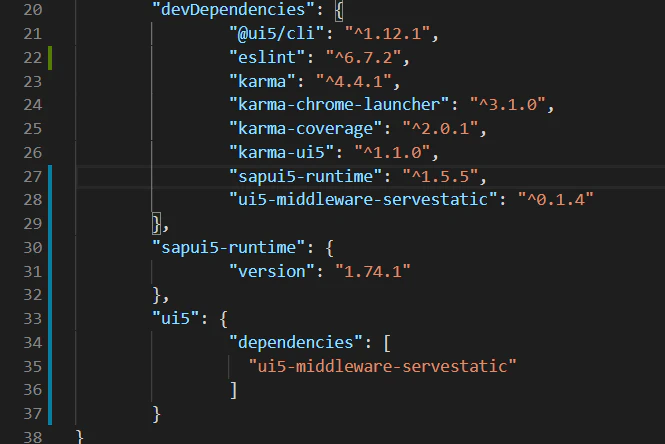
Task: Click the "karma" key on line 23
Action: [262, 81]
